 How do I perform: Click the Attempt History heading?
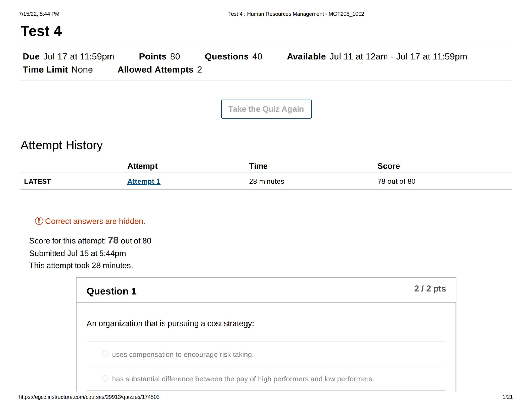(61, 145)
